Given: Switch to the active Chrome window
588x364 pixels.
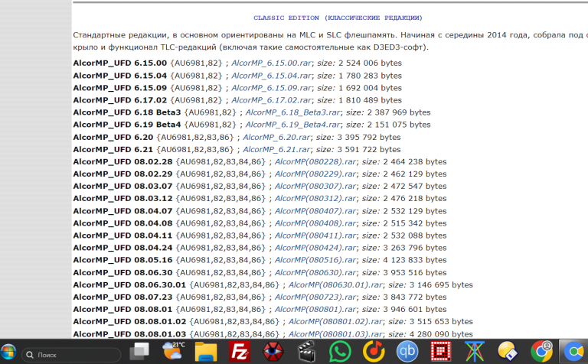Looking at the screenshot, I should coord(573,352).
